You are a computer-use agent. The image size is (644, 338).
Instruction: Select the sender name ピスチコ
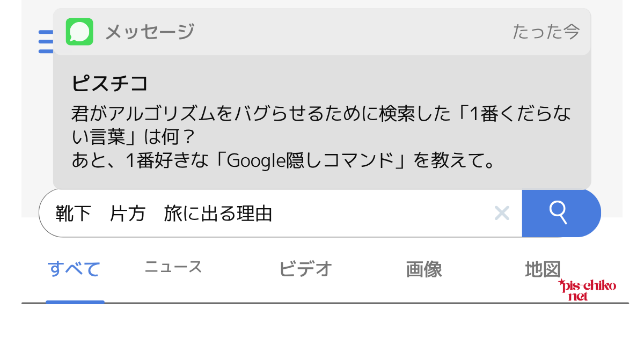(109, 83)
